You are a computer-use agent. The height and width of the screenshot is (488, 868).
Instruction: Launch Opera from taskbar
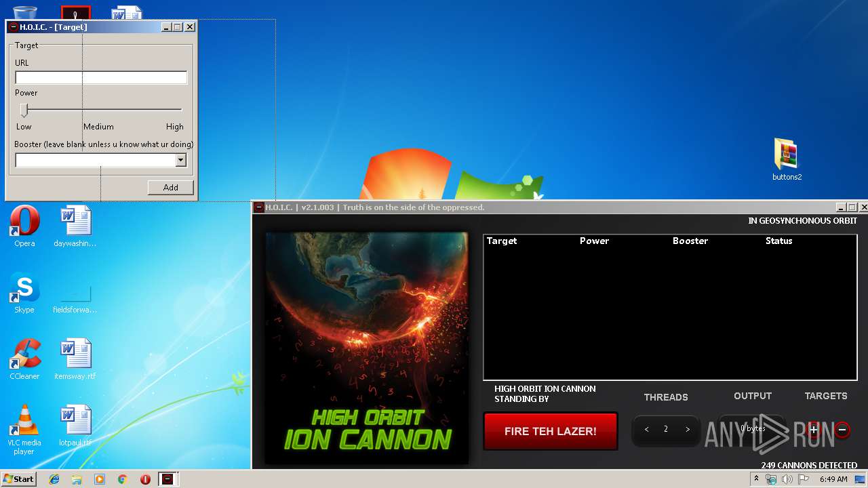tap(145, 479)
